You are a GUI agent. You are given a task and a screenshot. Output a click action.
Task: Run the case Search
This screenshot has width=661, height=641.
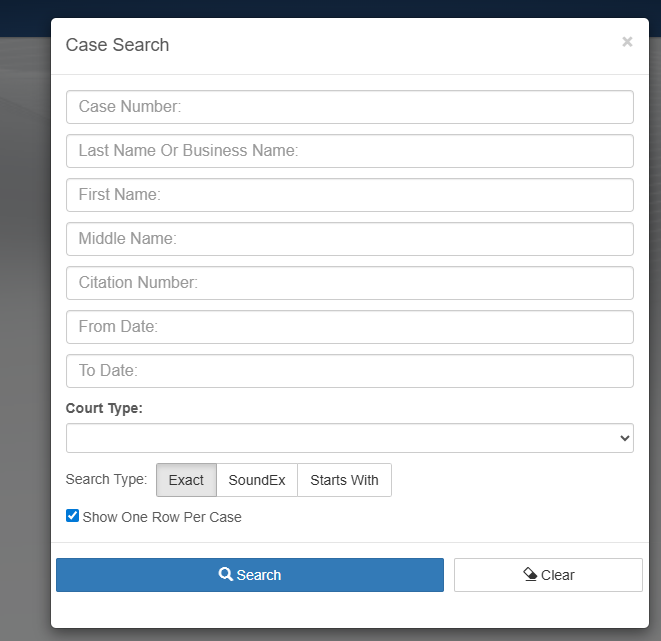pyautogui.click(x=250, y=575)
